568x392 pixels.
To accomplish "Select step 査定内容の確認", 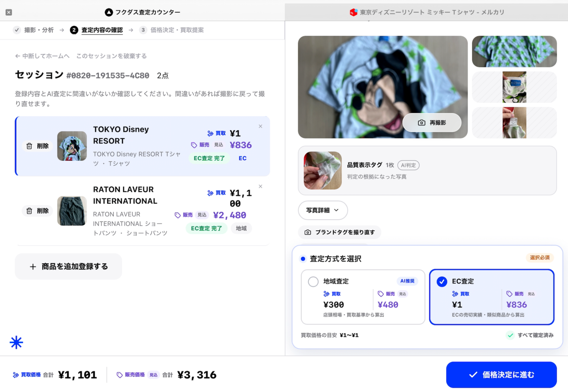I will point(97,30).
